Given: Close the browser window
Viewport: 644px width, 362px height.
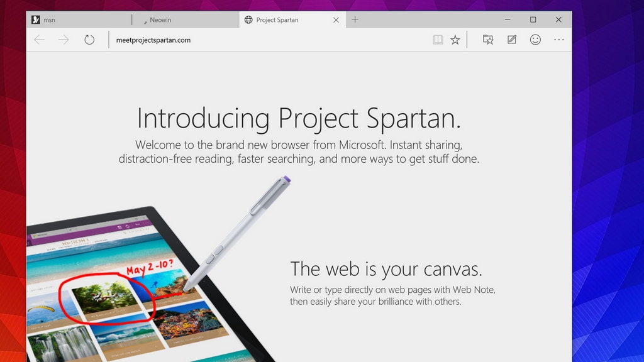Looking at the screenshot, I should coord(558,19).
